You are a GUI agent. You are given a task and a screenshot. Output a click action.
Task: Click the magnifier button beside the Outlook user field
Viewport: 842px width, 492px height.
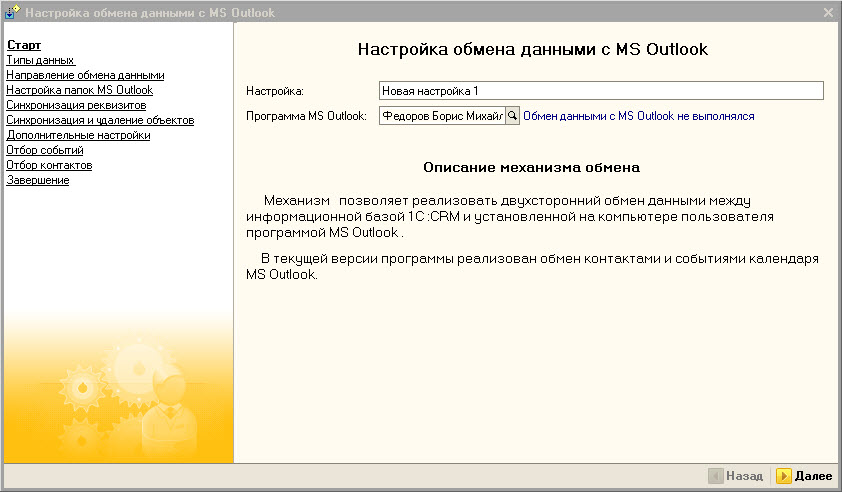click(513, 116)
